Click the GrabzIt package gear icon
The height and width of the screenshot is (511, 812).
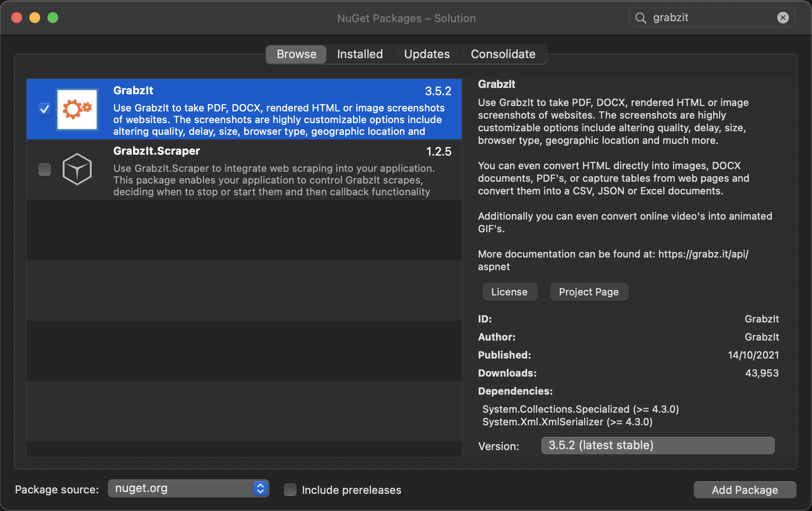(76, 109)
